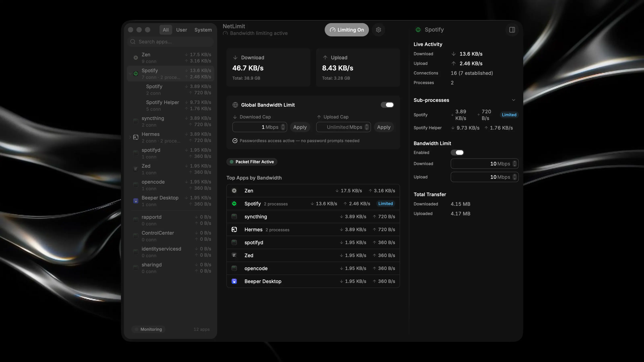The height and width of the screenshot is (362, 644).
Task: Select identityservicesd in the sidebar list
Action: (171, 252)
